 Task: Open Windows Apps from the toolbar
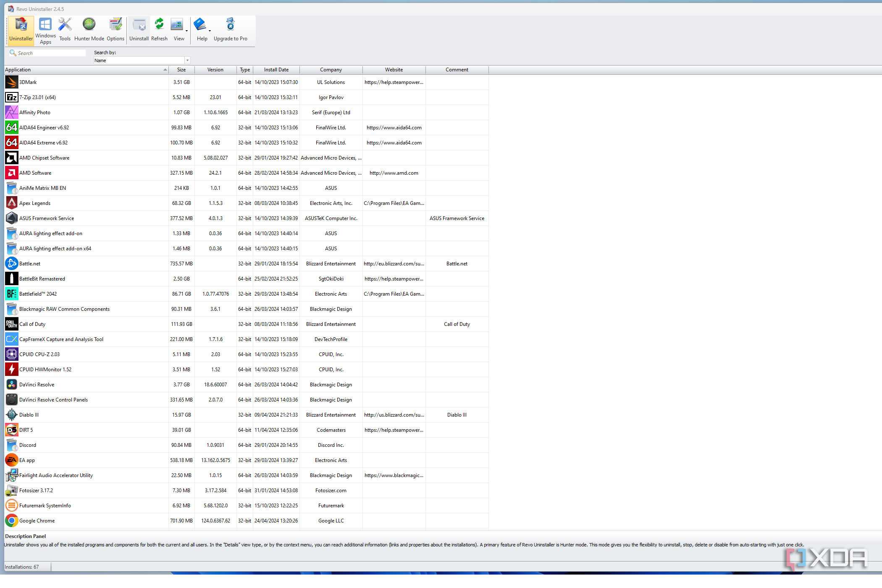coord(45,30)
